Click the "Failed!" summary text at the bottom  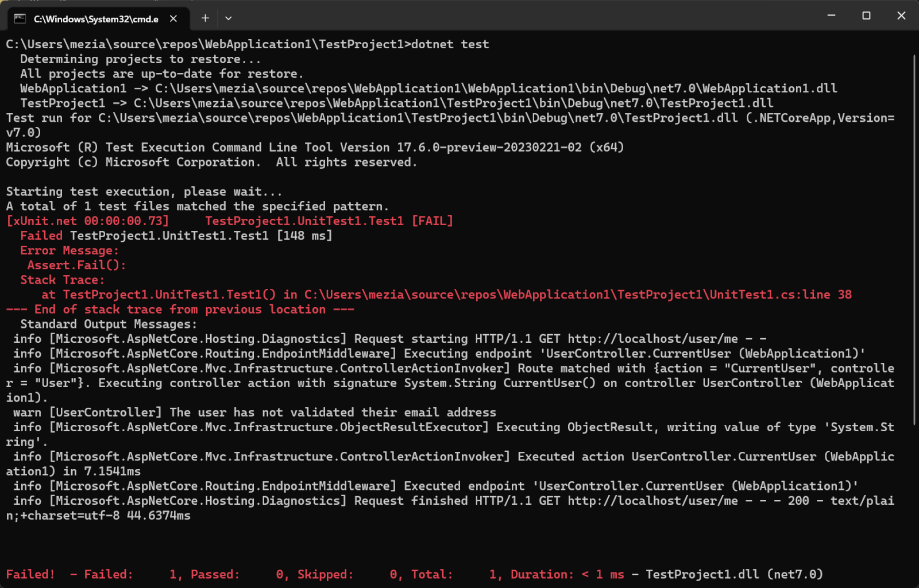coord(30,574)
